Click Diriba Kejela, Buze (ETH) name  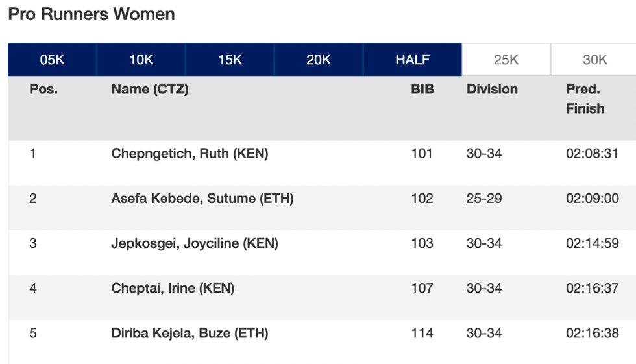pyautogui.click(x=190, y=334)
